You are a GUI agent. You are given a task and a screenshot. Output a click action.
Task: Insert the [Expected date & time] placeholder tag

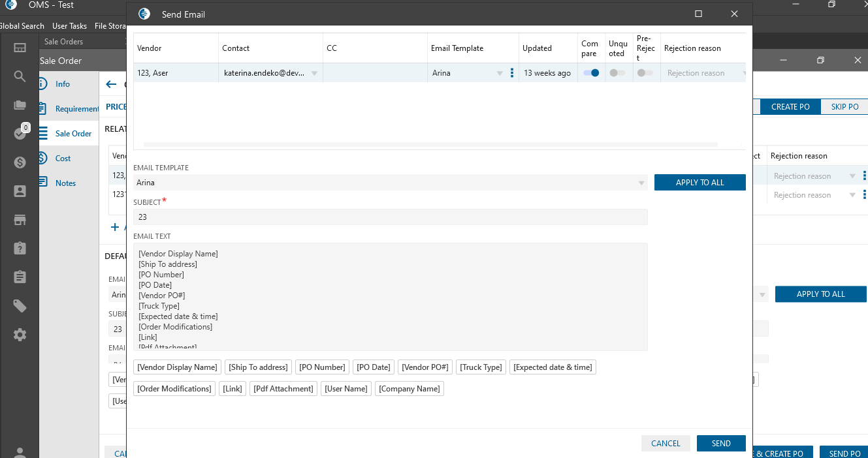click(x=553, y=367)
